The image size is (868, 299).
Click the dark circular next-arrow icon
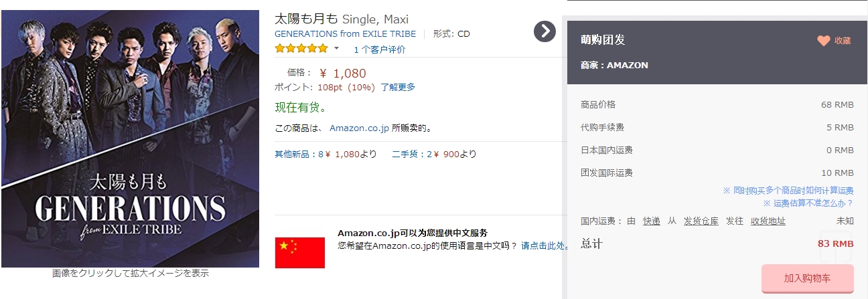[545, 31]
